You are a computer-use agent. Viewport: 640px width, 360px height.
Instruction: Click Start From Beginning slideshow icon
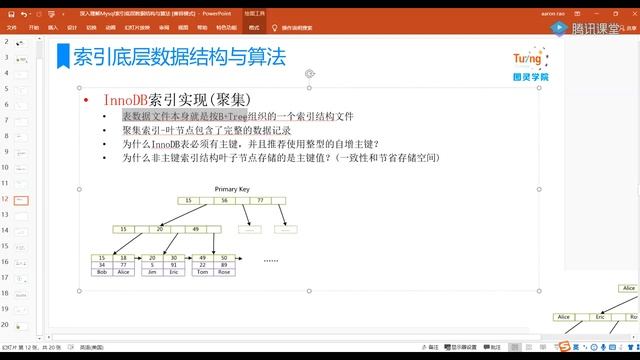[51, 14]
